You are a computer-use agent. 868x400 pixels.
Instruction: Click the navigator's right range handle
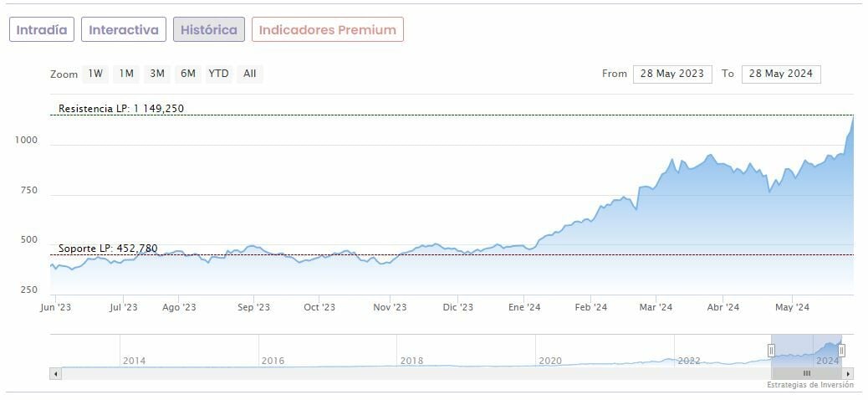pyautogui.click(x=842, y=350)
